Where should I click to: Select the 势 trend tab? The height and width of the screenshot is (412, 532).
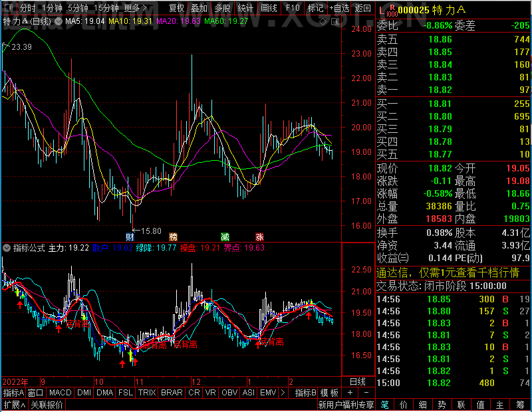(442, 405)
